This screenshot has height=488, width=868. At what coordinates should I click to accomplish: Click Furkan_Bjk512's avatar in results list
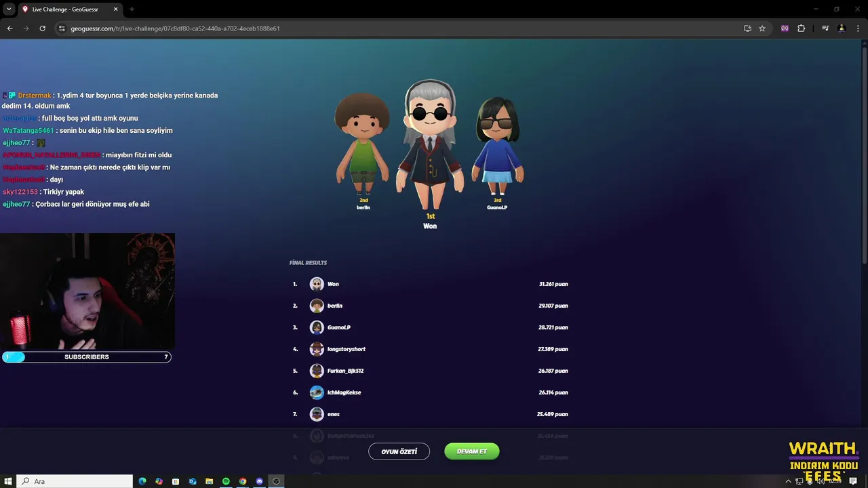317,371
